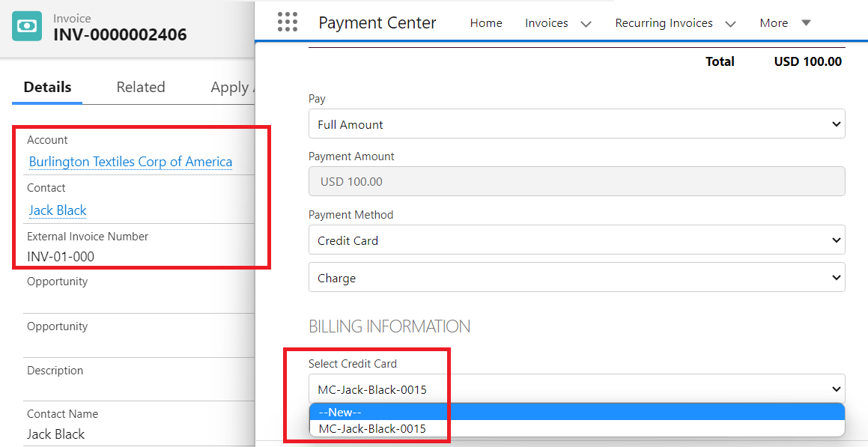The height and width of the screenshot is (447, 868).
Task: Open the Credit Card payment method dropdown
Action: tap(576, 240)
